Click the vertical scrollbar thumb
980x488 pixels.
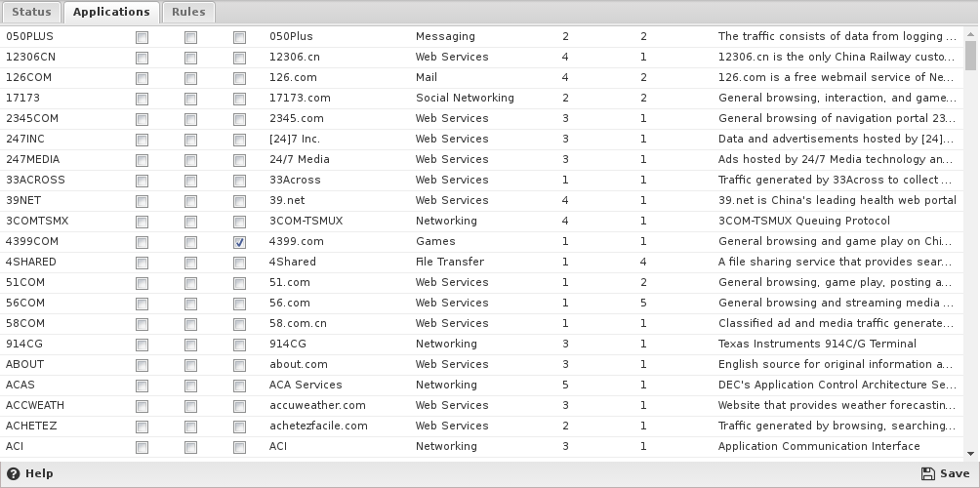click(x=970, y=55)
